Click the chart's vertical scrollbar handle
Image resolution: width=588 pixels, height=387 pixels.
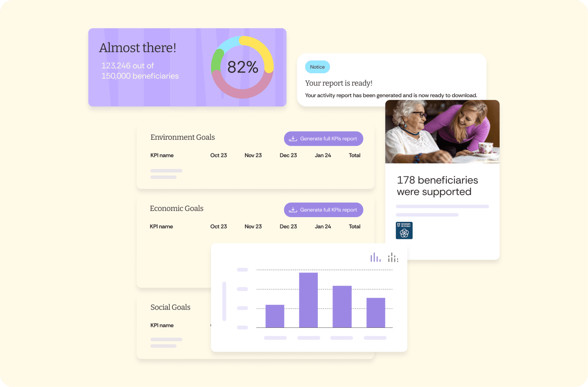click(x=224, y=301)
